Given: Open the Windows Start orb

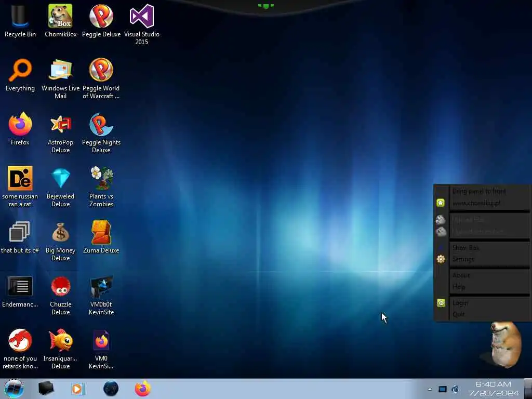Looking at the screenshot, I should pos(14,389).
